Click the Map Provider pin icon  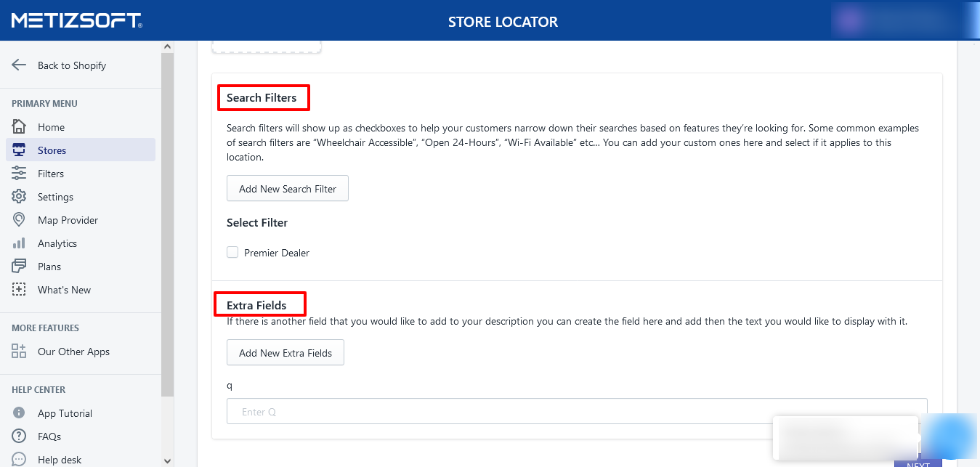(x=19, y=220)
